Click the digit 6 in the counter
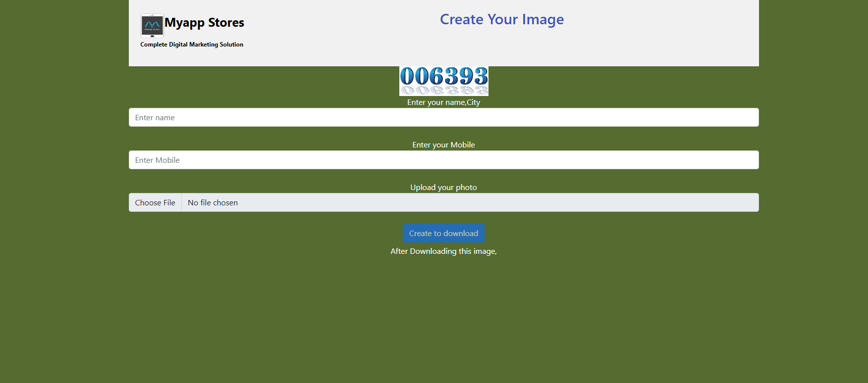868x383 pixels. pos(436,77)
